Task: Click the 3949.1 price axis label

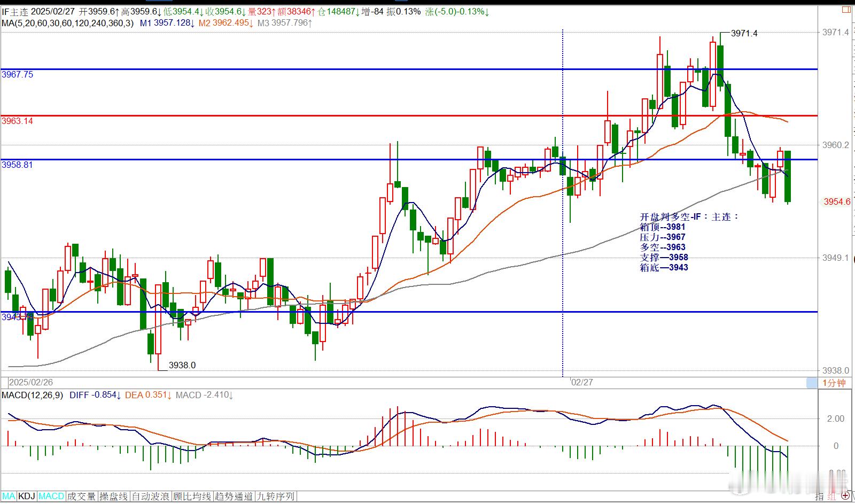Action: pyautogui.click(x=835, y=258)
